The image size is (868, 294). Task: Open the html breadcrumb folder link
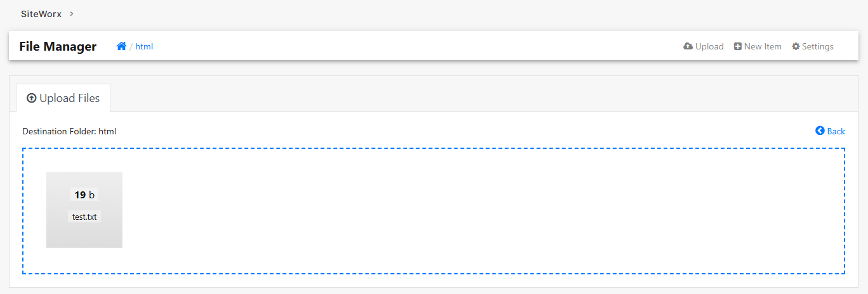click(x=144, y=46)
